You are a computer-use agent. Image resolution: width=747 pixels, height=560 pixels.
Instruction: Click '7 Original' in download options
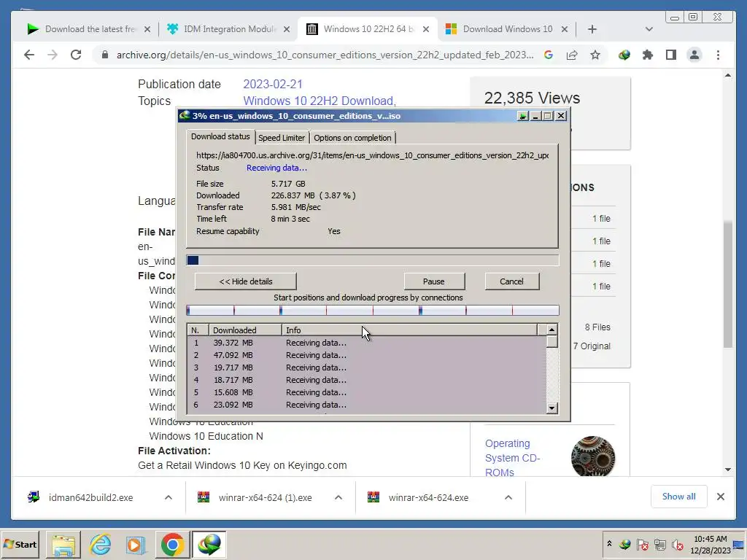(592, 346)
